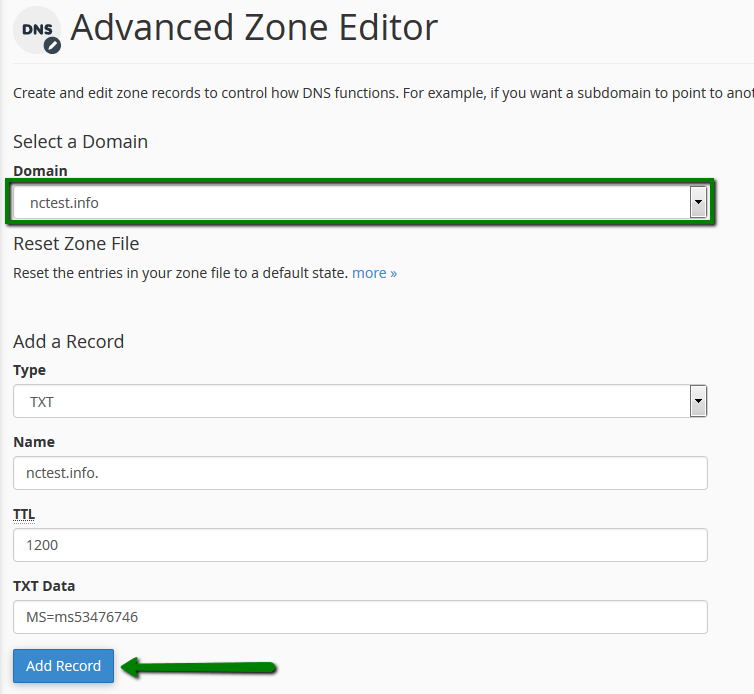Open the Domain dropdown arrow
The width and height of the screenshot is (754, 694).
(698, 202)
